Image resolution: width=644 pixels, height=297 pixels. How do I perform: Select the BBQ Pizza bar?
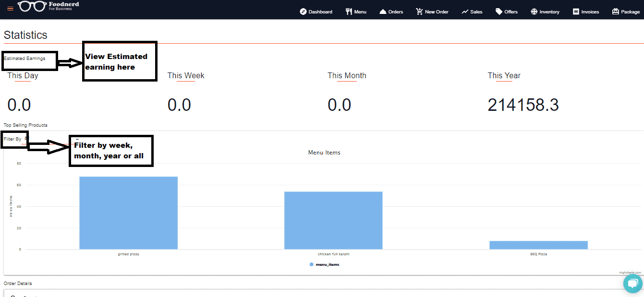point(538,245)
